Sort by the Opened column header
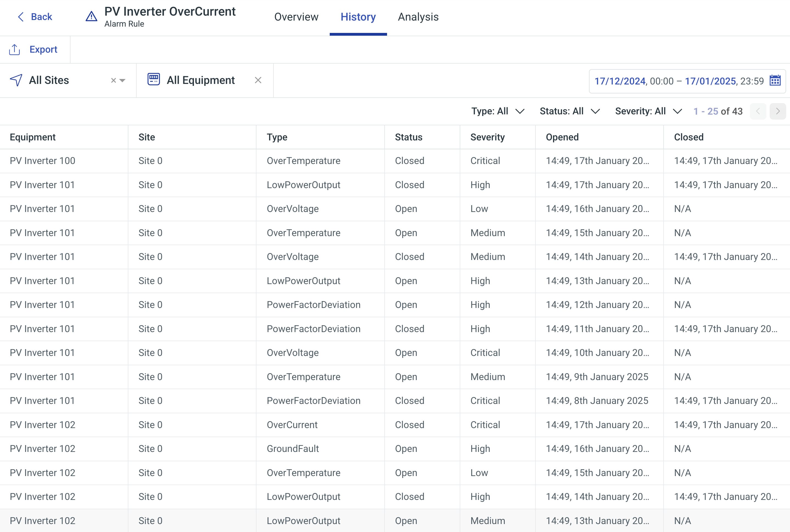 (x=562, y=137)
